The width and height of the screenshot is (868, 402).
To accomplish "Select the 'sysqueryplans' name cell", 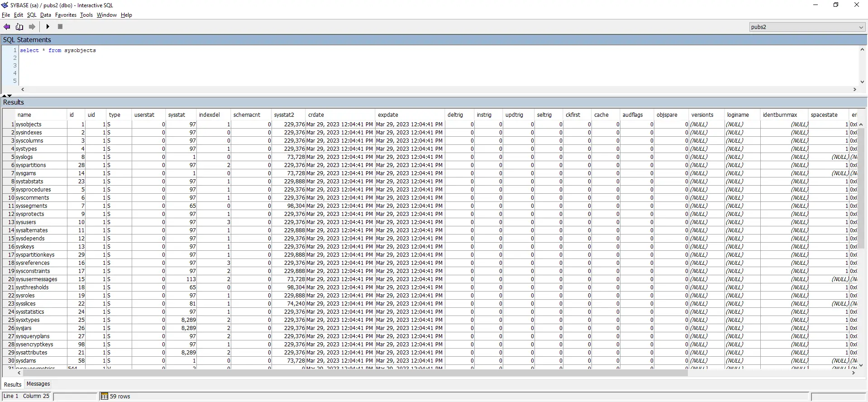I will pos(41,336).
